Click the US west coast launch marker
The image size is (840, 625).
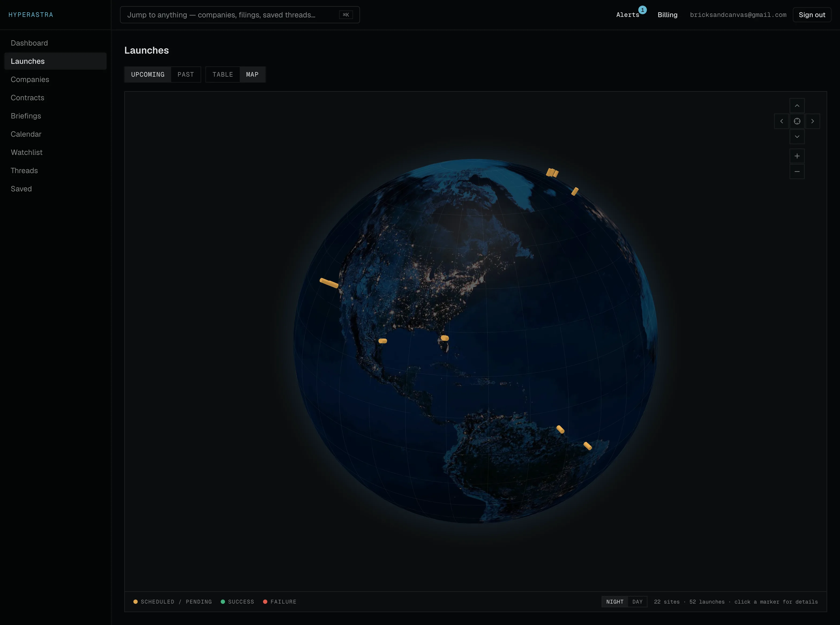(x=329, y=283)
